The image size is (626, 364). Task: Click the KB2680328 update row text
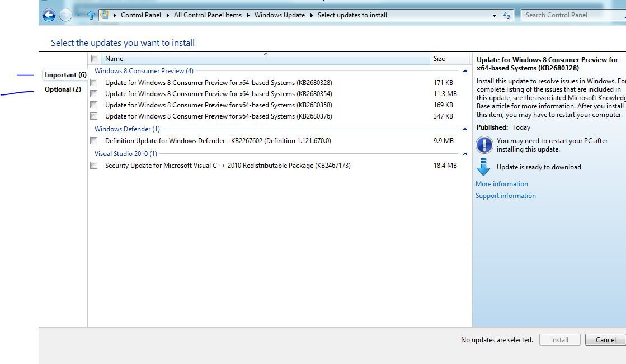tap(218, 83)
